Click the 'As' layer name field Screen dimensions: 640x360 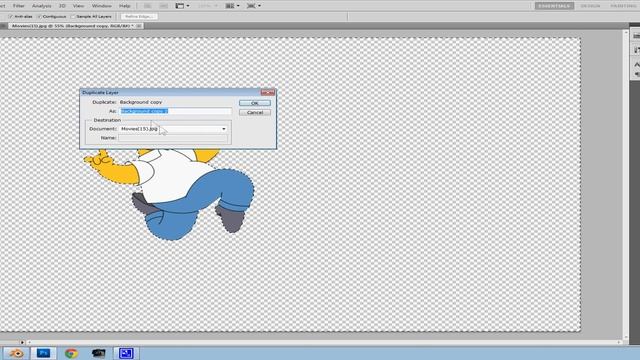176,111
